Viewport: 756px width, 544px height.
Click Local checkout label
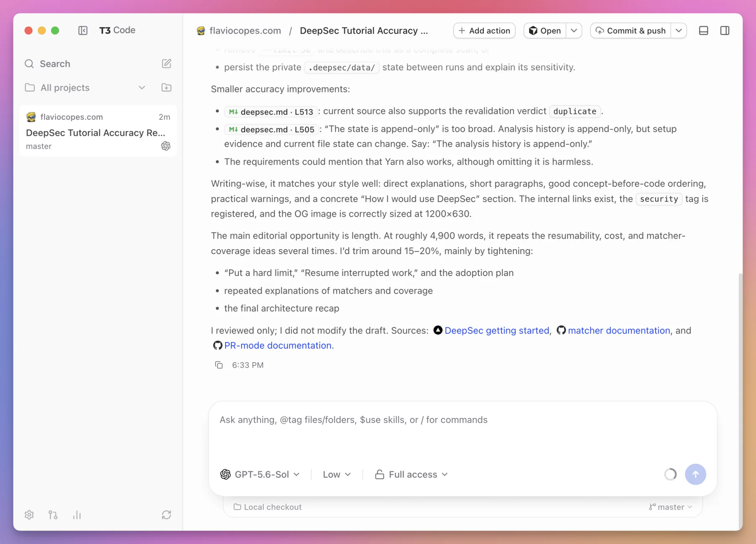[x=268, y=507]
